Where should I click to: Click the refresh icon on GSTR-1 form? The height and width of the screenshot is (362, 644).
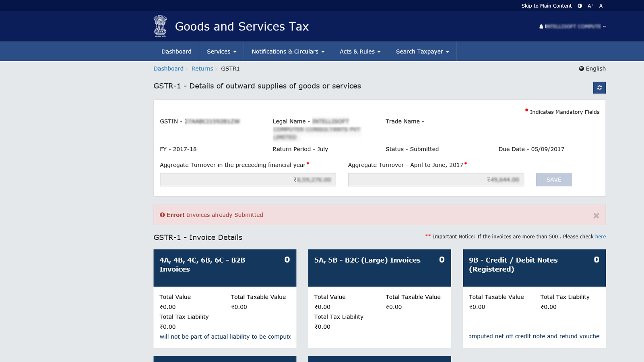tap(599, 87)
